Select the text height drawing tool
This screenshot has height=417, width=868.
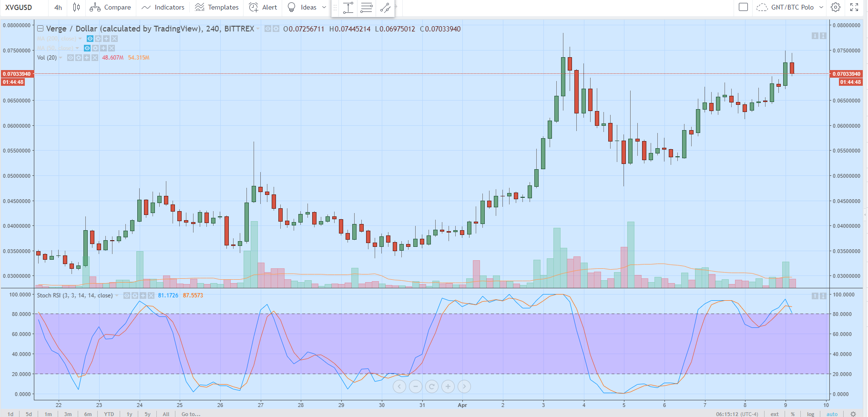[348, 7]
